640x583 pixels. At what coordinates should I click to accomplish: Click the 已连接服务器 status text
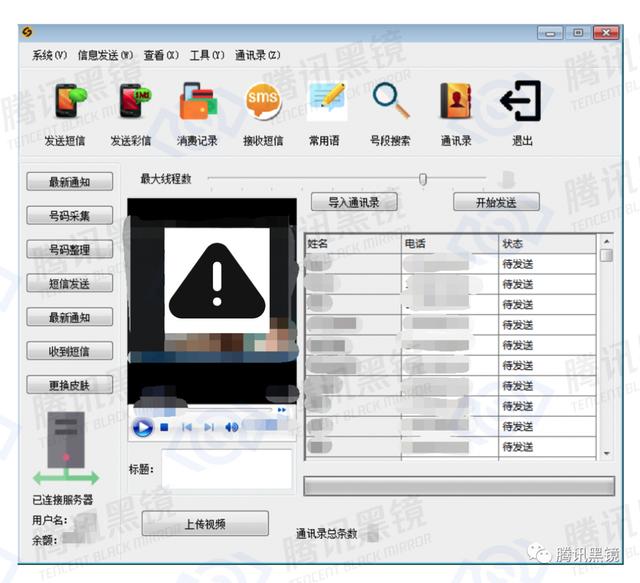click(x=62, y=500)
